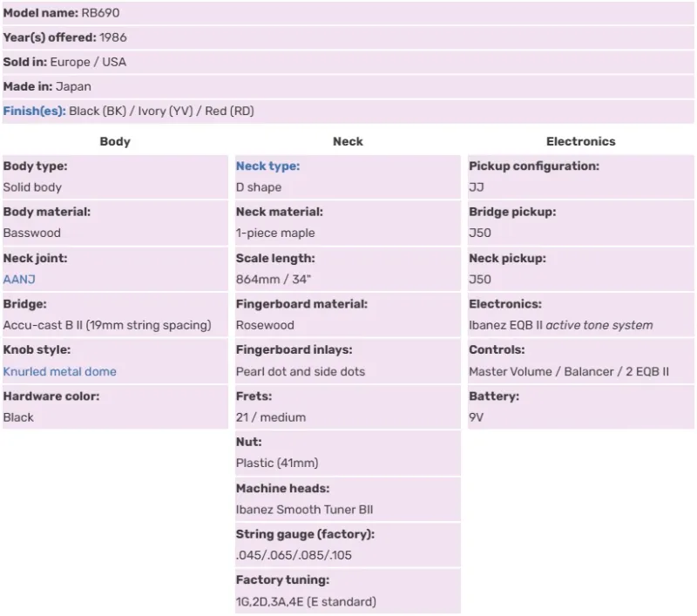Viewport: 697px width, 616px height.
Task: Click the 'Body material:' label
Action: [47, 212]
